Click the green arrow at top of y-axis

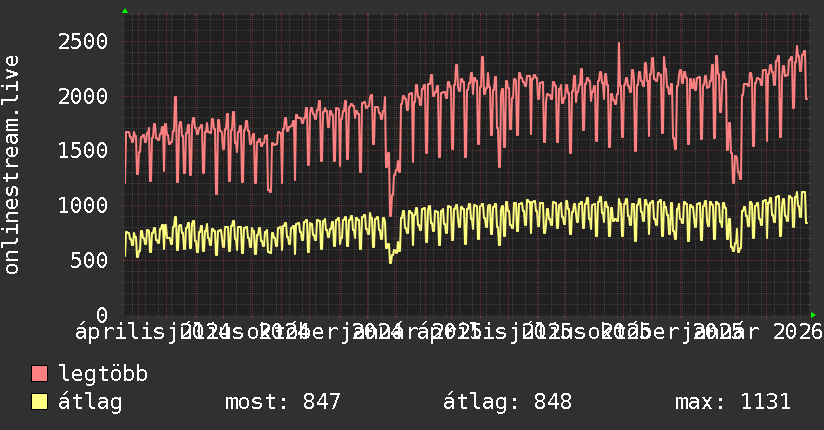click(125, 11)
